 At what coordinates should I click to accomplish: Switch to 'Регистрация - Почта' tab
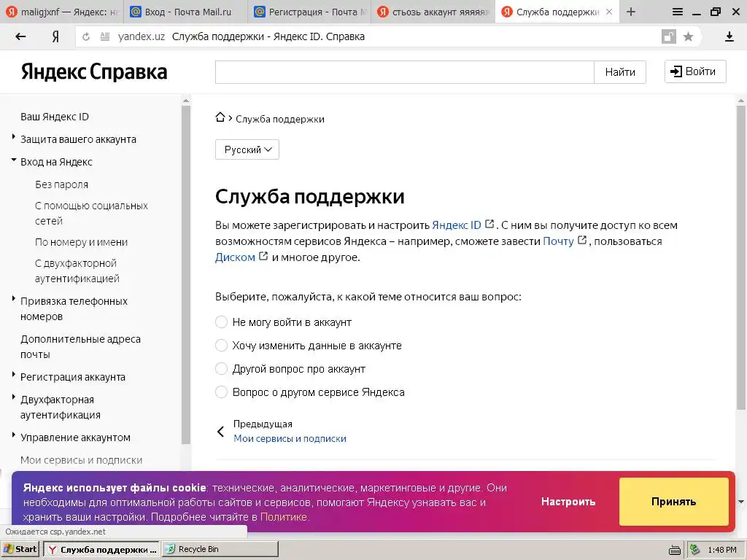coord(309,12)
